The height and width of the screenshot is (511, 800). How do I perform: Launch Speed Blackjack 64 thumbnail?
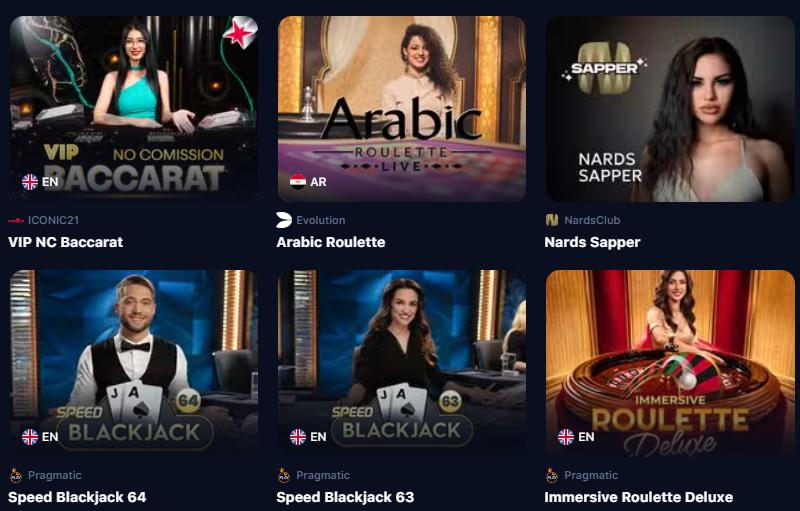point(134,363)
